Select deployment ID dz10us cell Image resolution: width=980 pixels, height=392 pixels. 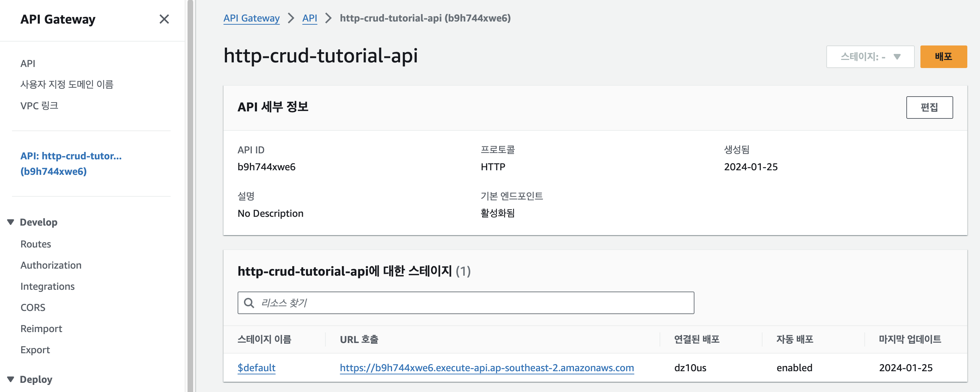pyautogui.click(x=690, y=368)
